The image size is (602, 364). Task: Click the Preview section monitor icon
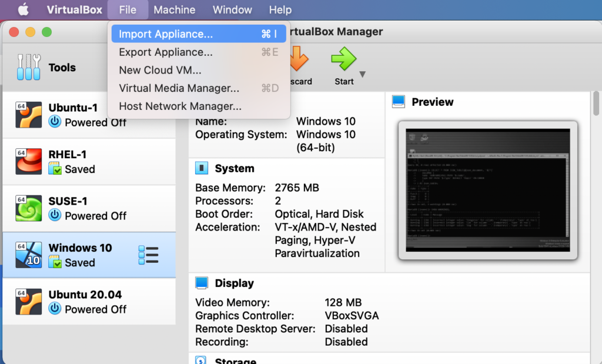tap(399, 101)
